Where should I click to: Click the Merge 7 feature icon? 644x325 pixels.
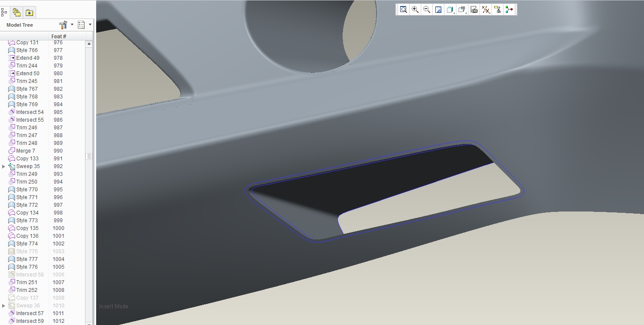[x=12, y=151]
